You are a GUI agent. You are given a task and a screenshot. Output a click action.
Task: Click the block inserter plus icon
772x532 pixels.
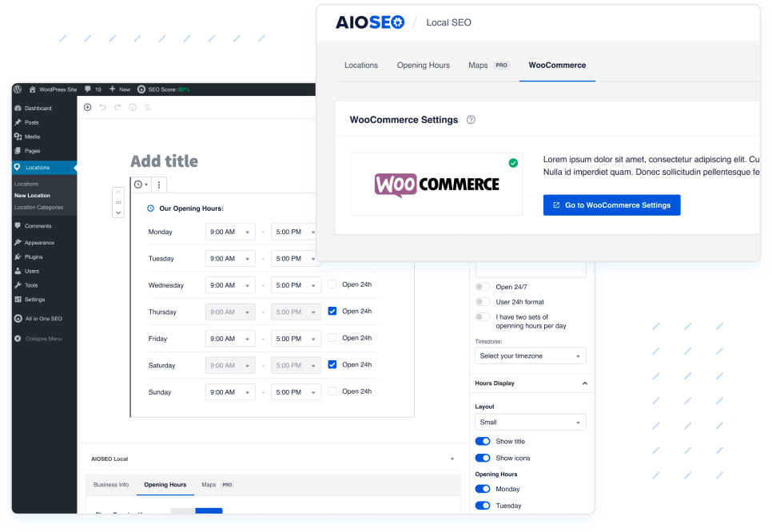[x=88, y=107]
